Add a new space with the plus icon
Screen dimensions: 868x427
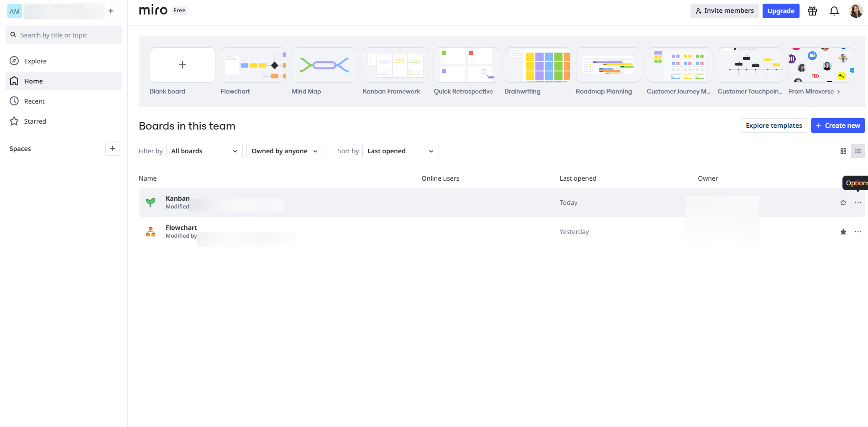coord(113,148)
